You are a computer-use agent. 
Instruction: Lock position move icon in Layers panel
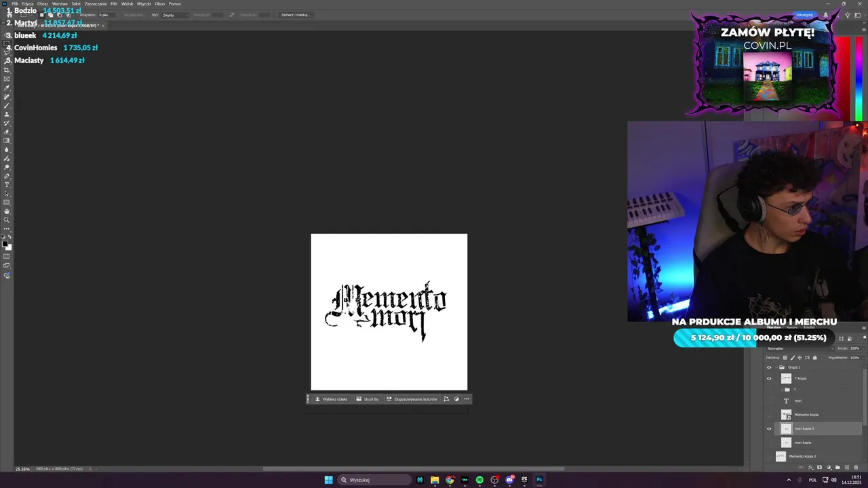[800, 357]
